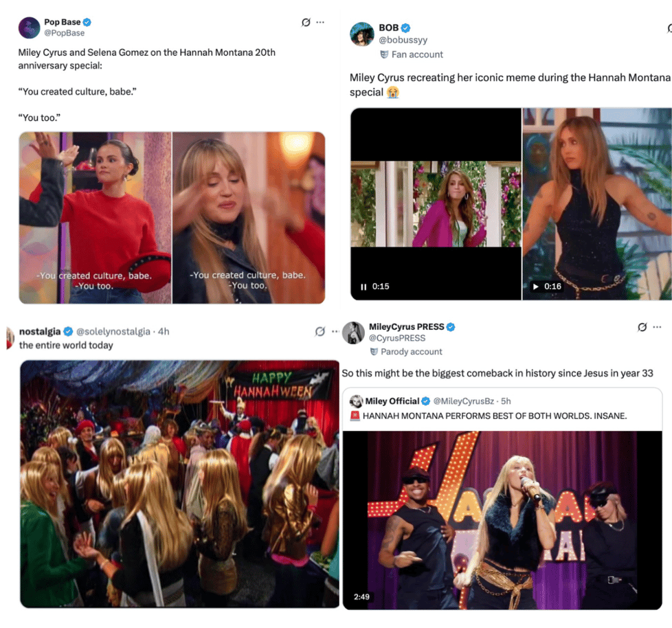
Task: Play the 2:49 Hannah Montana performance video
Action: [502, 520]
